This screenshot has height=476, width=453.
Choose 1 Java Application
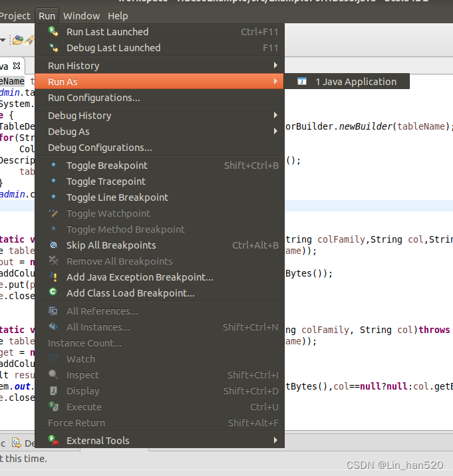347,81
